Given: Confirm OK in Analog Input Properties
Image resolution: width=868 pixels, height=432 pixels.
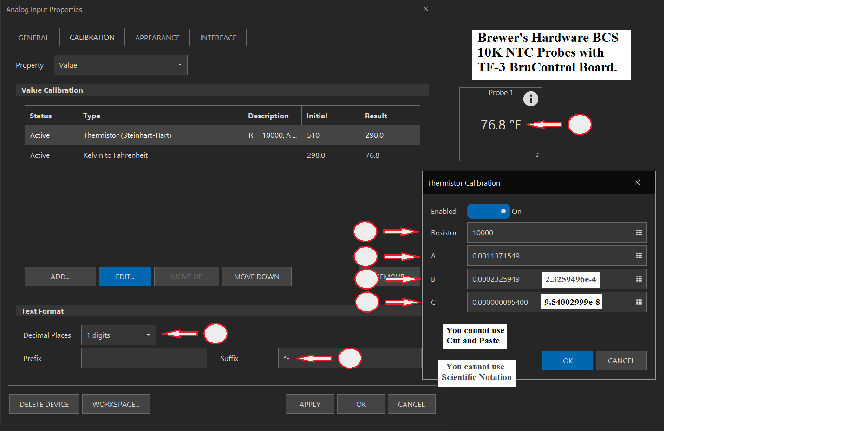Looking at the screenshot, I should (361, 404).
